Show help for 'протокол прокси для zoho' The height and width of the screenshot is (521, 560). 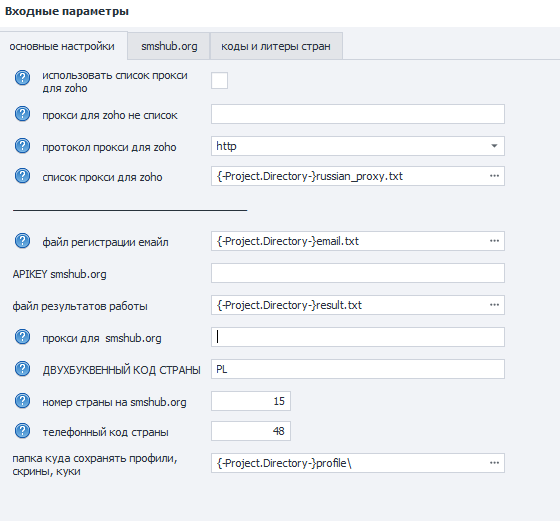[x=22, y=146]
